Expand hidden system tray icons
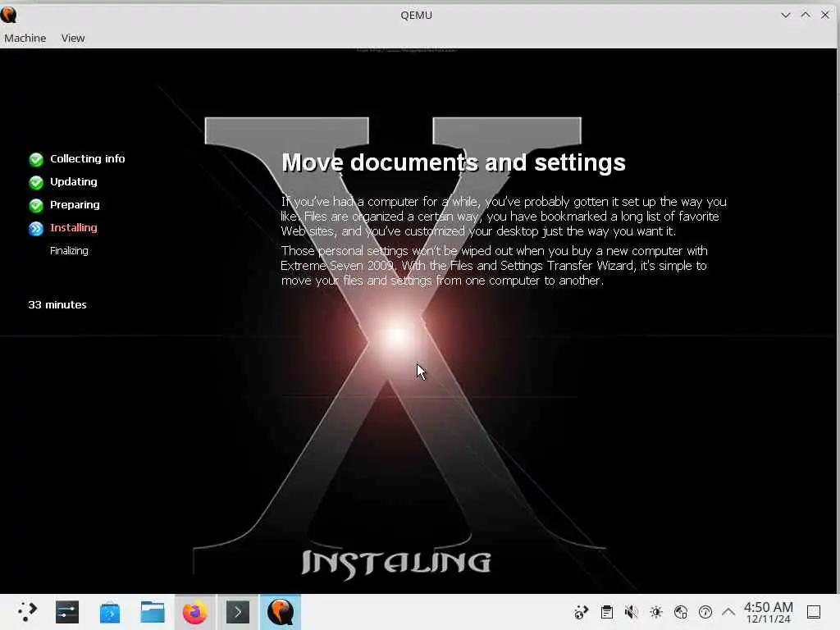840x630 pixels. pos(728,612)
